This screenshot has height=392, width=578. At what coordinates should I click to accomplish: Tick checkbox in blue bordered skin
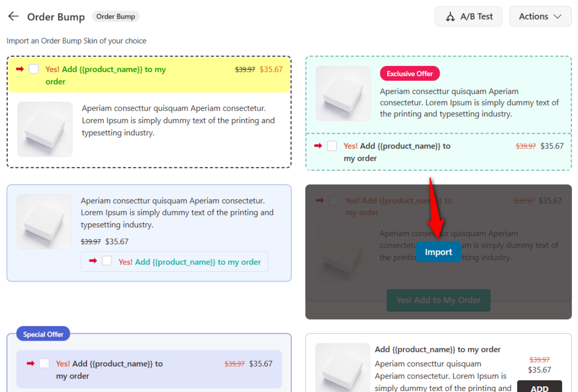[x=107, y=261]
